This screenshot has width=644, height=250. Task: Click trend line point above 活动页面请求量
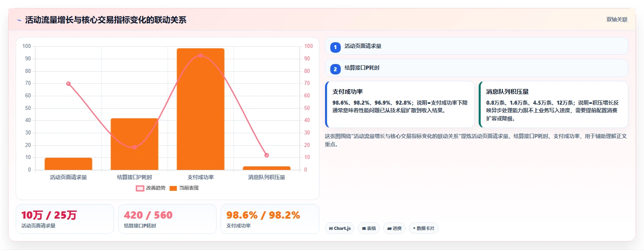point(68,84)
